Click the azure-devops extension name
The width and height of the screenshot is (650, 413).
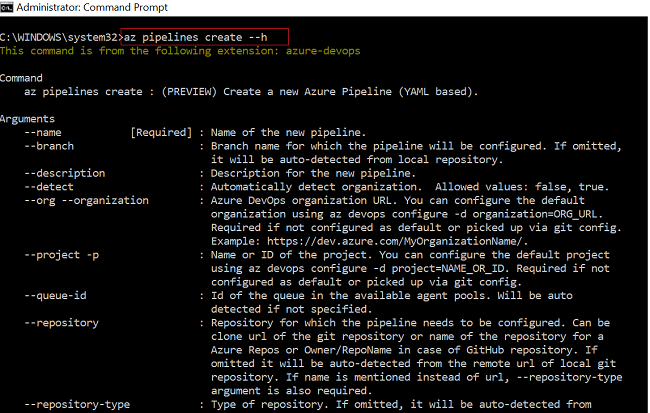pos(323,51)
